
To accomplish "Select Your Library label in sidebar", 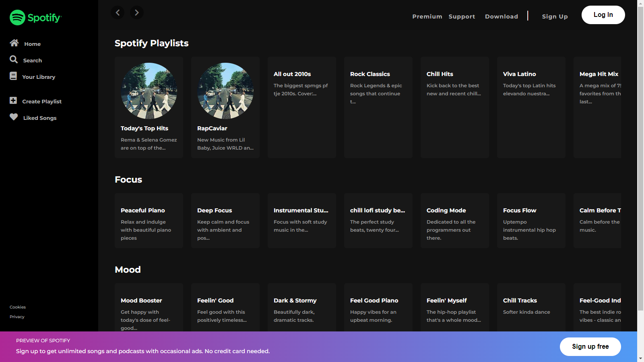I will coord(39,77).
